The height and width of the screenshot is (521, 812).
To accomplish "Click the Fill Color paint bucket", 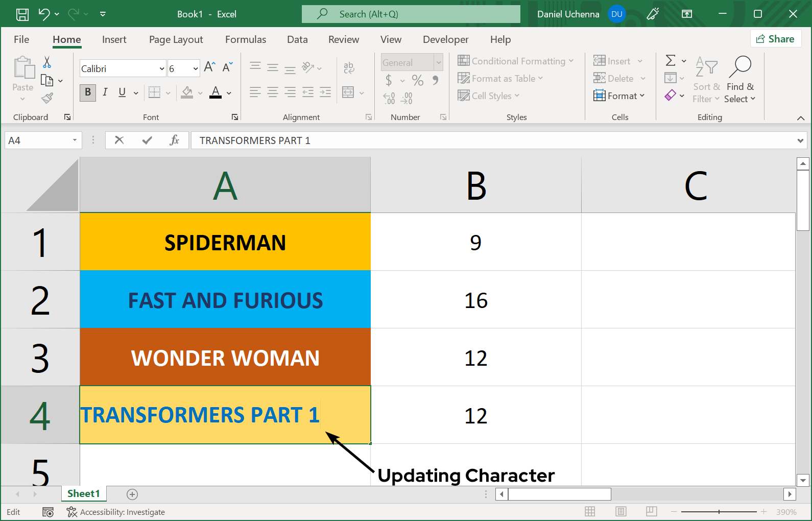I will tap(187, 92).
